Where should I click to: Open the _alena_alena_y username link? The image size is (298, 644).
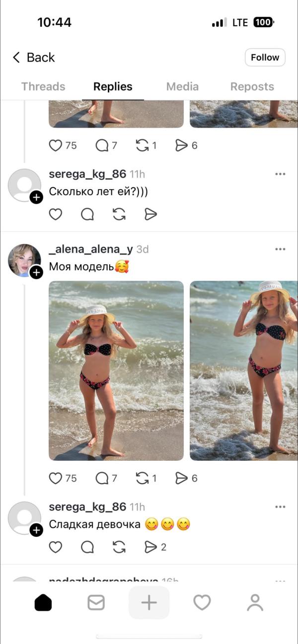coord(91,249)
